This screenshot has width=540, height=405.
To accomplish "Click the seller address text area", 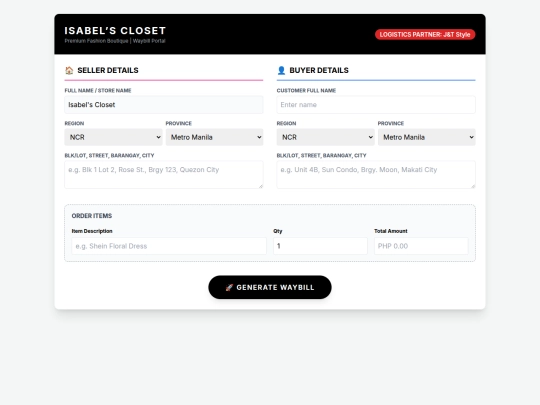I will point(164,175).
